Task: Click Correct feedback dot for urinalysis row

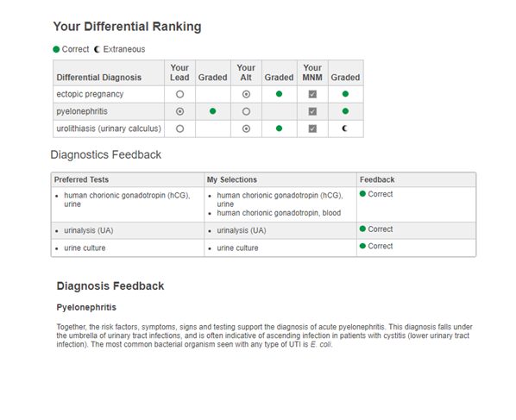Action: click(362, 229)
